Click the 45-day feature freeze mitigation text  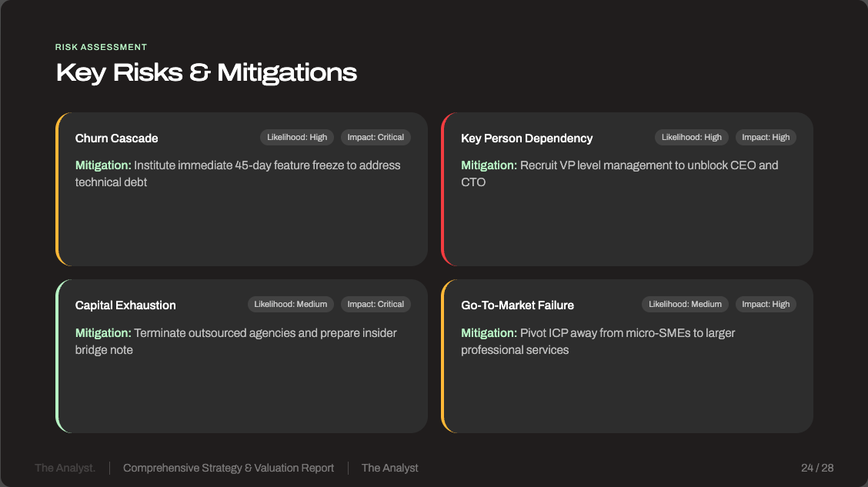(238, 174)
